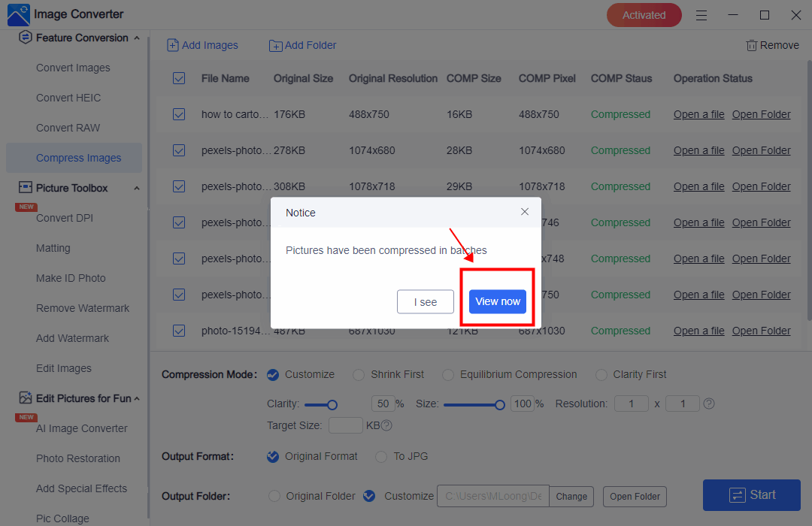Collapse the Edit Pictures for Fun section
The width and height of the screenshot is (812, 526).
136,398
